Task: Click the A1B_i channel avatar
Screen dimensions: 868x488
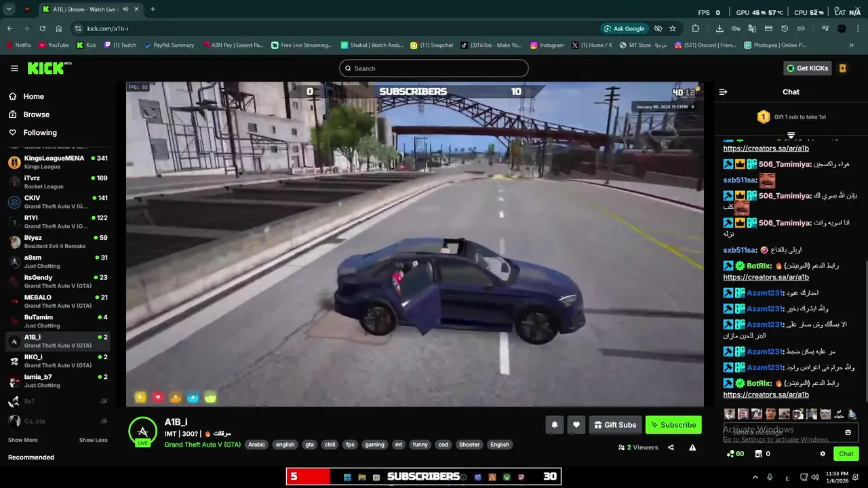Action: (x=142, y=430)
